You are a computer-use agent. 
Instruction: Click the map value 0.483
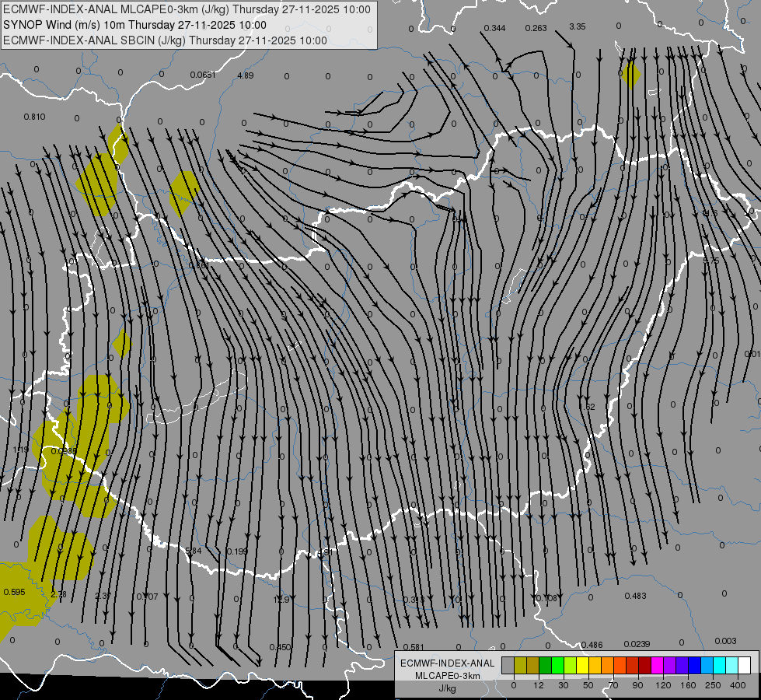pyautogui.click(x=635, y=596)
